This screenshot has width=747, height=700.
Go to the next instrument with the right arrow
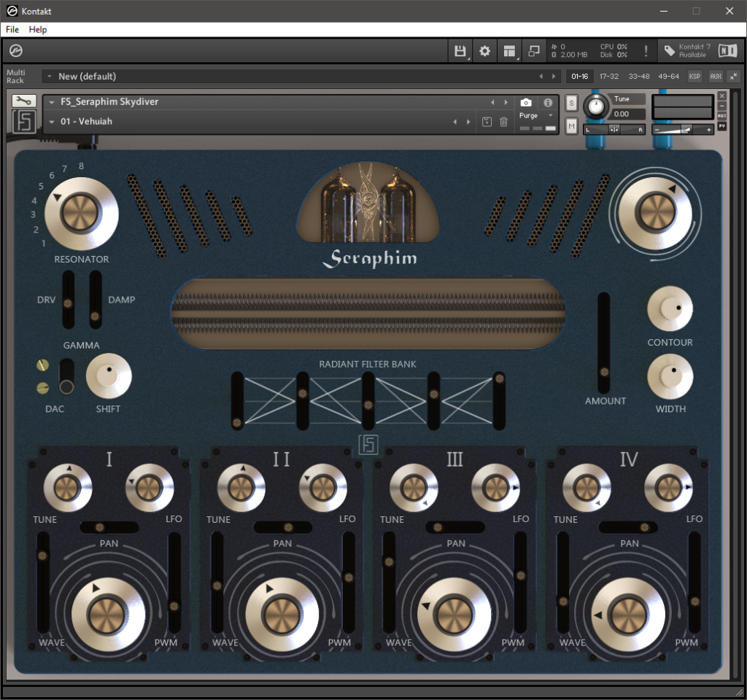[x=506, y=102]
